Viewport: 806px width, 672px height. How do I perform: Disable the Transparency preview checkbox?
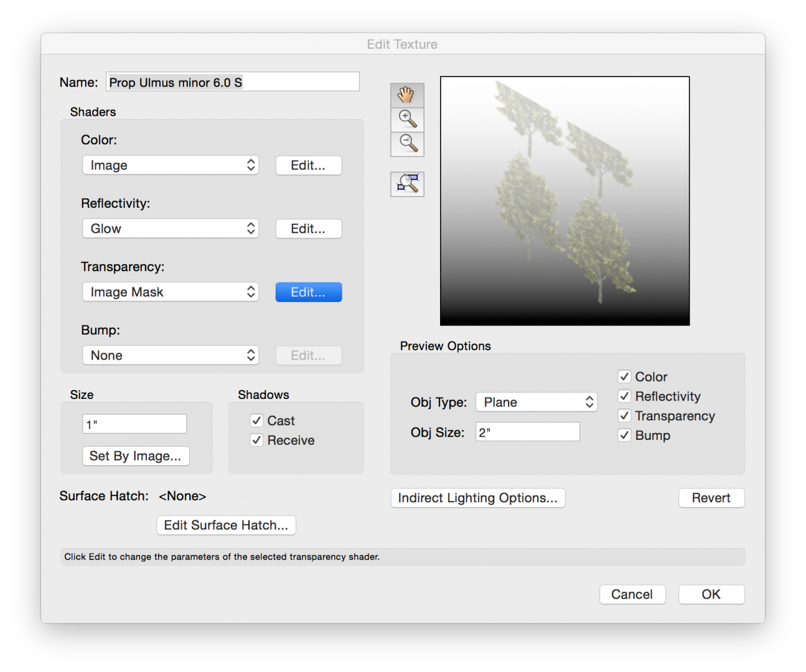point(624,416)
